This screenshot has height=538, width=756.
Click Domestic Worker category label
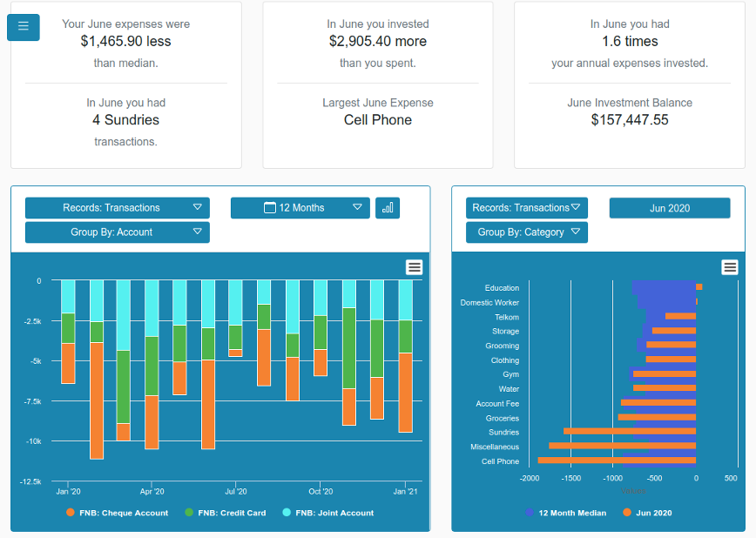[489, 303]
